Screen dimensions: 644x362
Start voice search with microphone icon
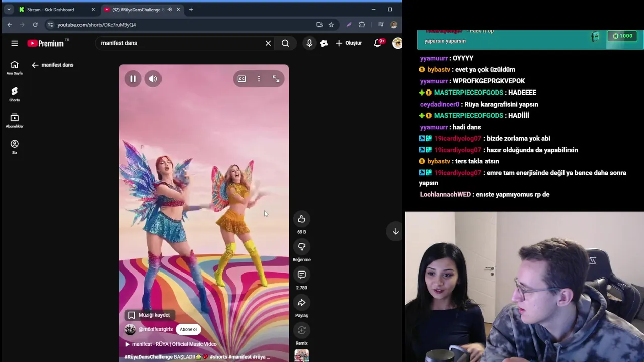pyautogui.click(x=309, y=43)
